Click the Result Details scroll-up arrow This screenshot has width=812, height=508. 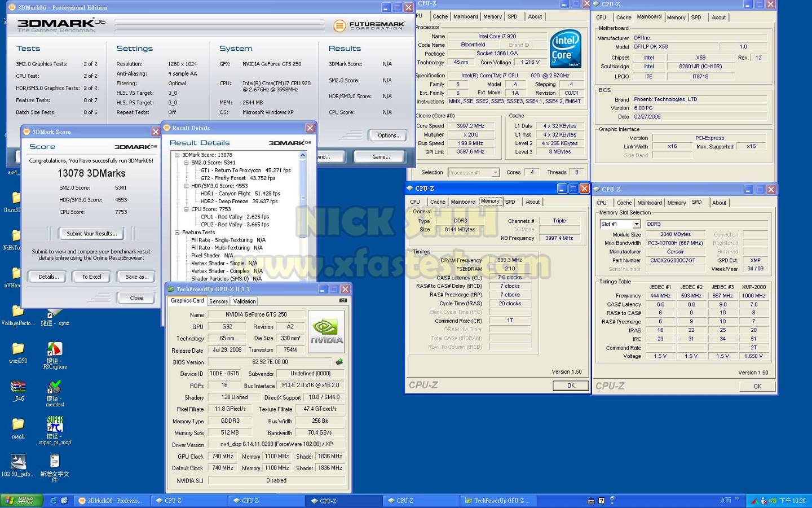point(303,155)
